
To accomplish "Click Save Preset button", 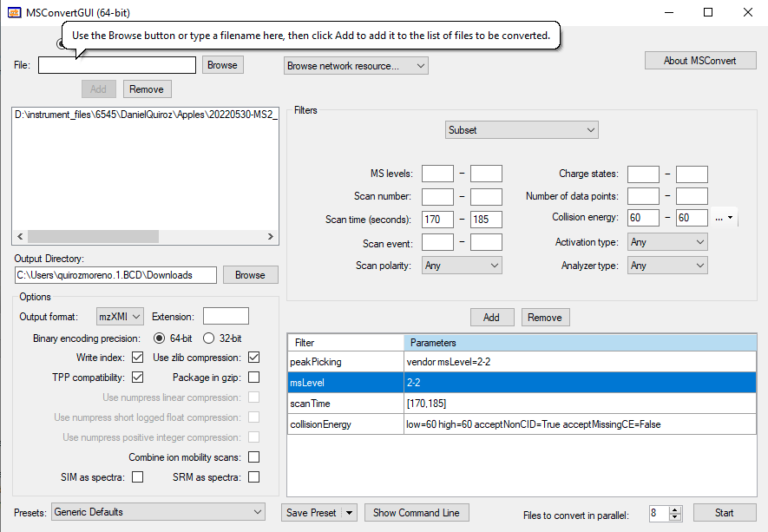I will coord(312,513).
